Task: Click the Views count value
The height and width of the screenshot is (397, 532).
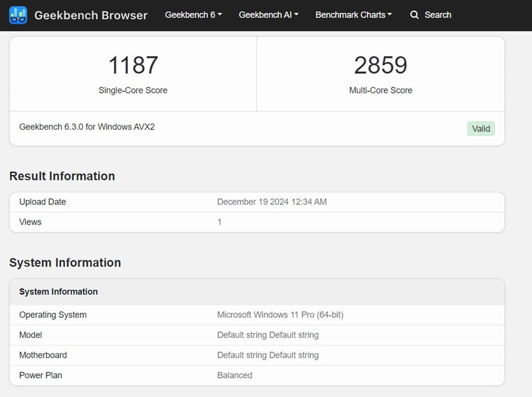Action: [x=220, y=222]
